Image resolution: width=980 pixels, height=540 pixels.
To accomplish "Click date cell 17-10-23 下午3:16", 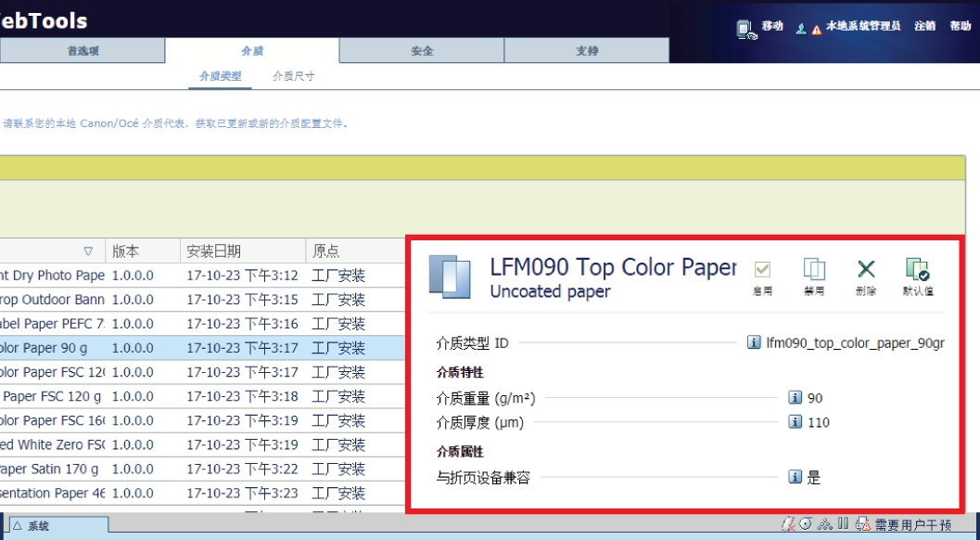I will (243, 324).
